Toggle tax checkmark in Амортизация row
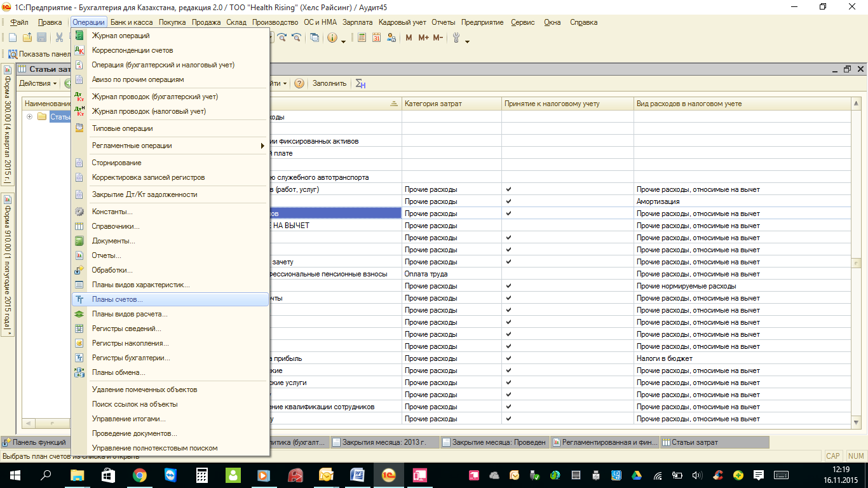 point(509,201)
